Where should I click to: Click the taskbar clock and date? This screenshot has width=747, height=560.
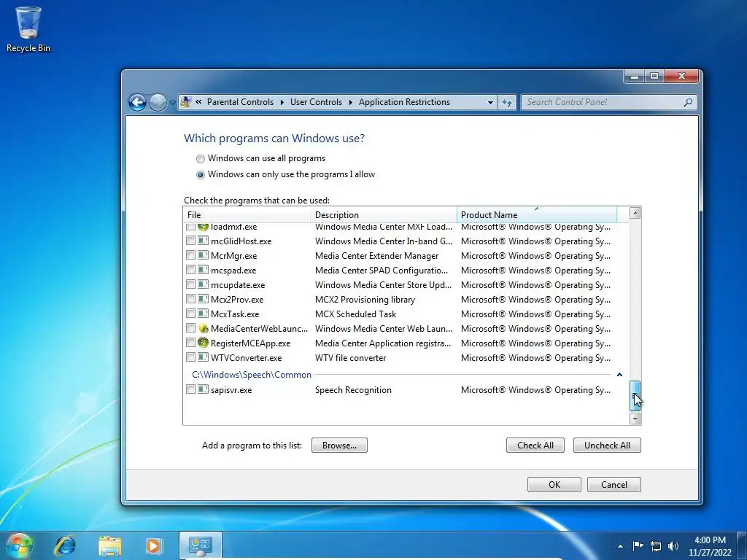coord(710,546)
